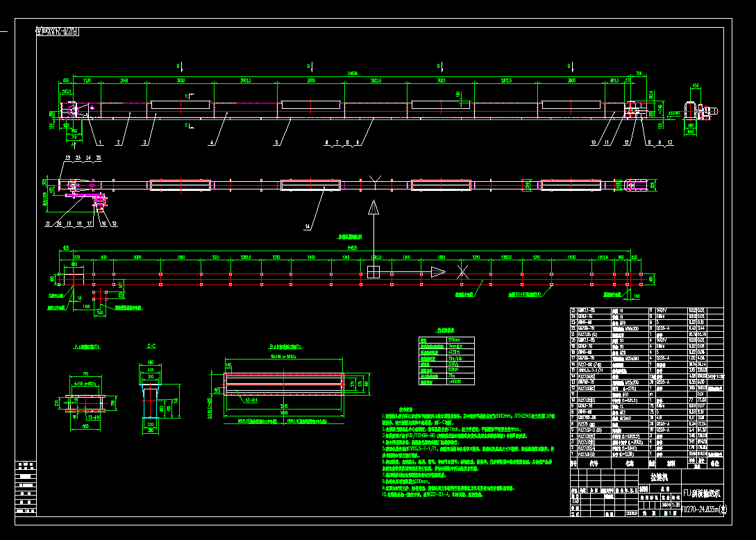The width and height of the screenshot is (756, 540).
Task: Click the 435 width dimension in section C-C
Action: [151, 369]
